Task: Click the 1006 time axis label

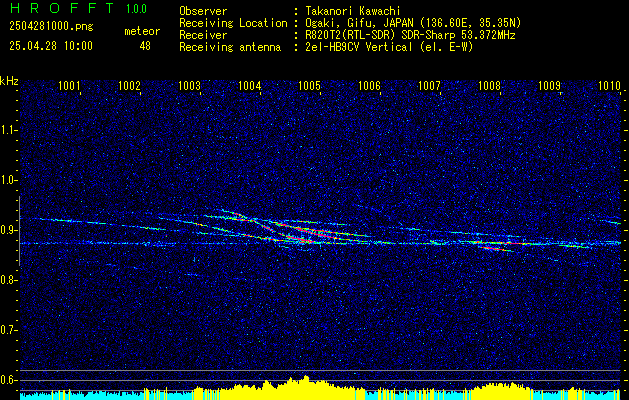Action: 369,85
